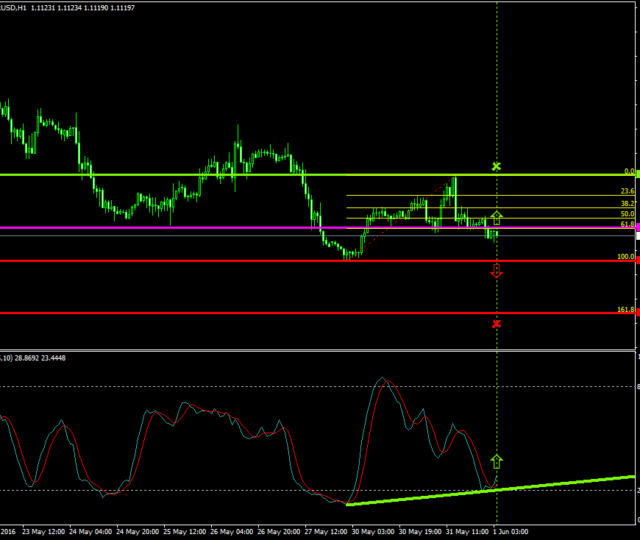Select the red down arrow on price chart
The height and width of the screenshot is (540, 640).
coord(497,270)
